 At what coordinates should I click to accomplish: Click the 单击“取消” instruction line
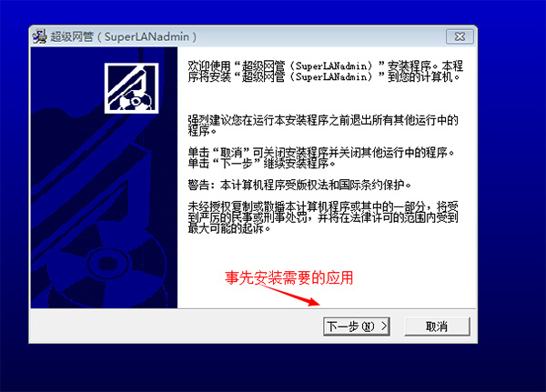coord(321,152)
